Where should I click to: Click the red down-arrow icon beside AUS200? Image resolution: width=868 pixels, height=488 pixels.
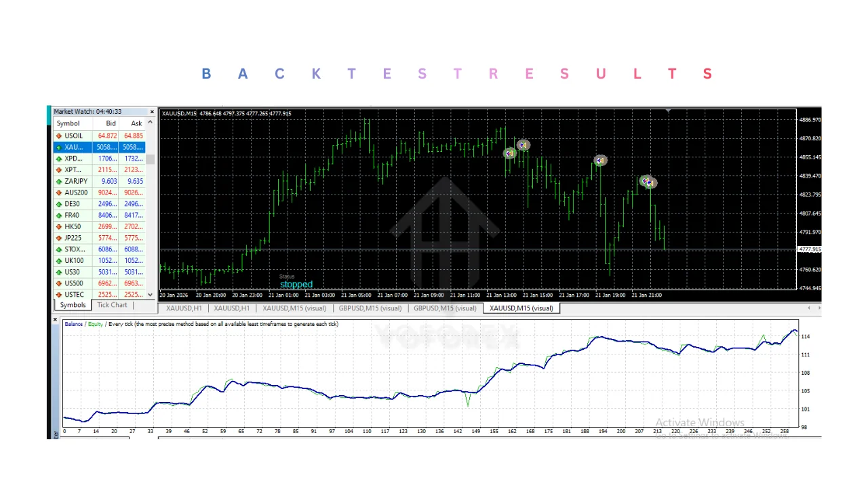pos(59,193)
